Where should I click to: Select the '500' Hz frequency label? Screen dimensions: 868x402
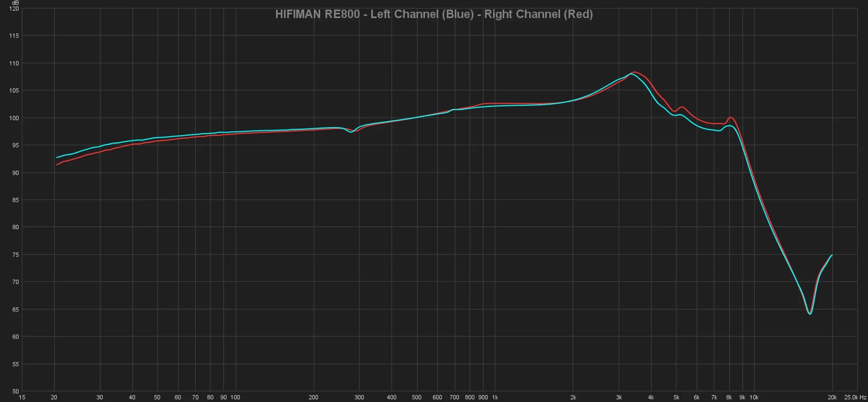(x=416, y=397)
